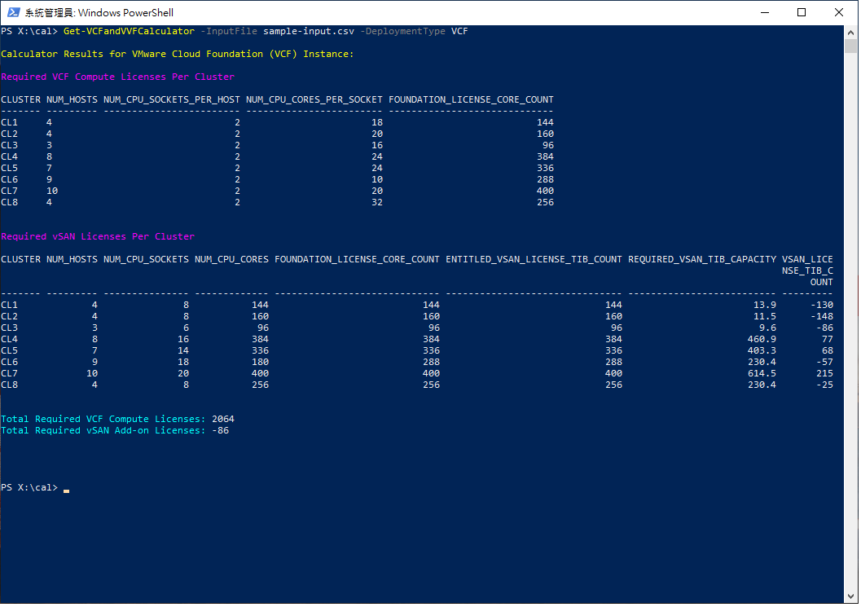Minimize the PowerShell window
The width and height of the screenshot is (861, 616).
765,13
